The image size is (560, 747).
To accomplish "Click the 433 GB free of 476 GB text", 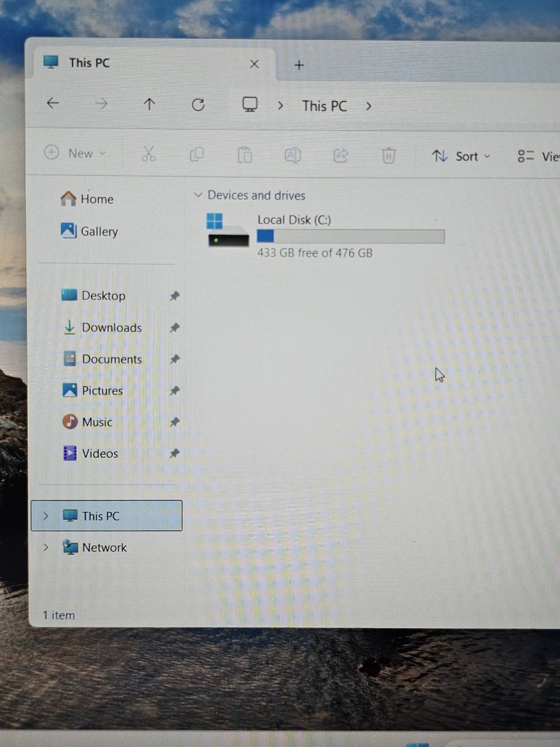I will [x=315, y=253].
